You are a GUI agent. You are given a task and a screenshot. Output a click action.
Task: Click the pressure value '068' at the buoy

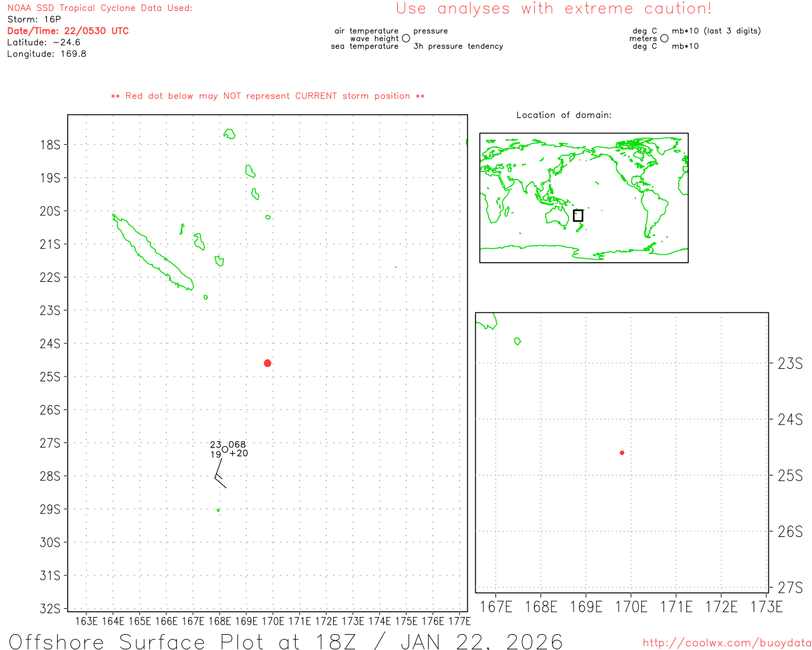click(x=237, y=444)
